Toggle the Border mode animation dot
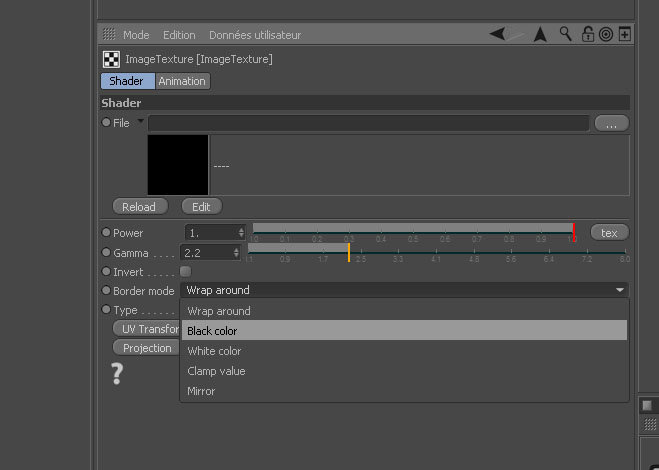The width and height of the screenshot is (659, 470). (106, 290)
